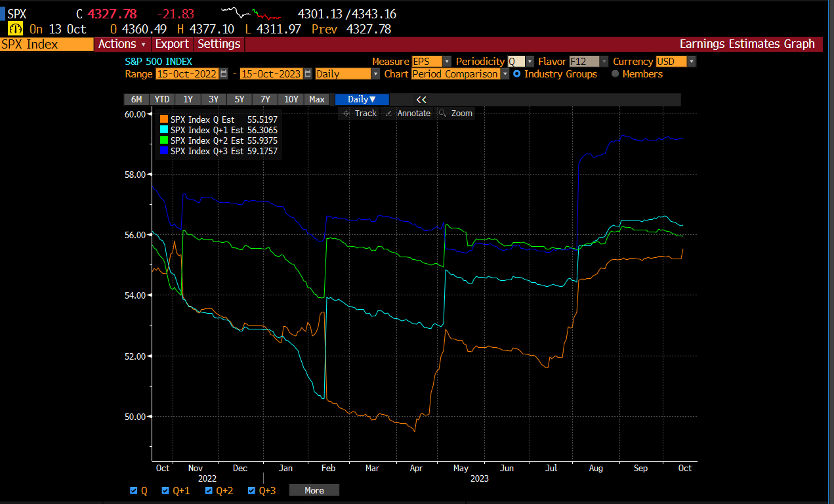This screenshot has height=504, width=834.
Task: Select the 7Y range tab
Action: pos(265,100)
